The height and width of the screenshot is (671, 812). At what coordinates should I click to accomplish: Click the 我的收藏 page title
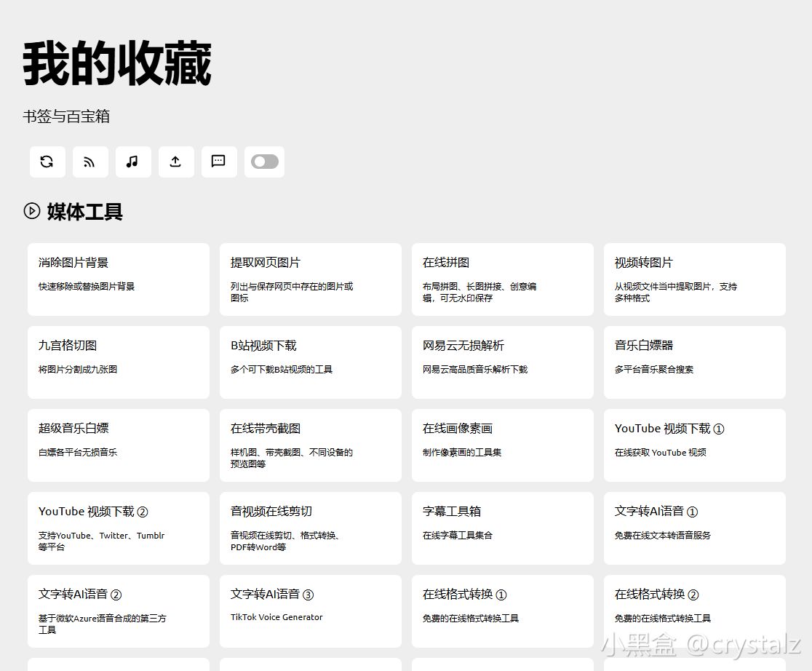coord(118,64)
